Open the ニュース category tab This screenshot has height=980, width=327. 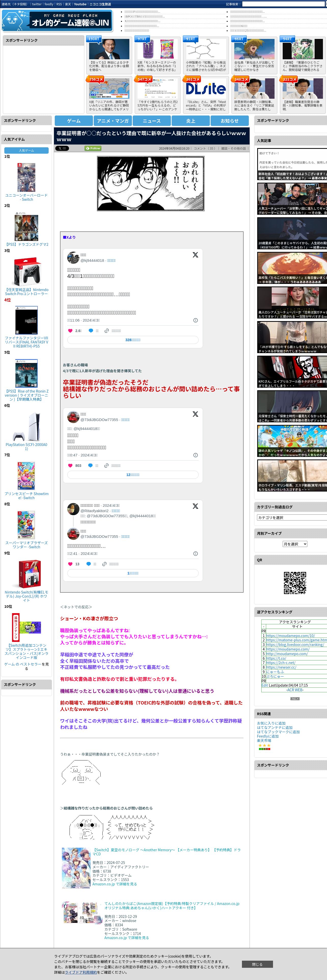152,121
